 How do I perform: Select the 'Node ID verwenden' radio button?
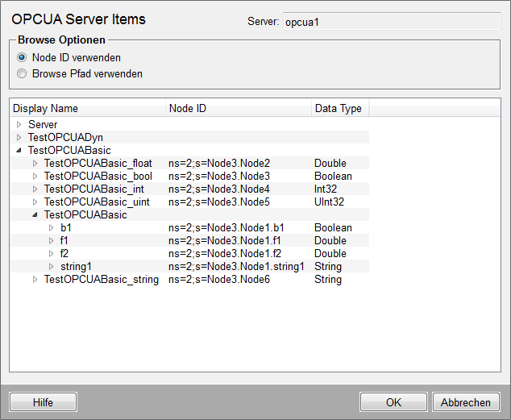tap(22, 57)
